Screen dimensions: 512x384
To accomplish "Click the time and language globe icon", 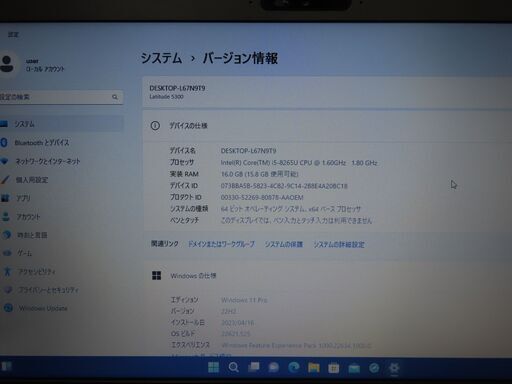I will pos(6,235).
